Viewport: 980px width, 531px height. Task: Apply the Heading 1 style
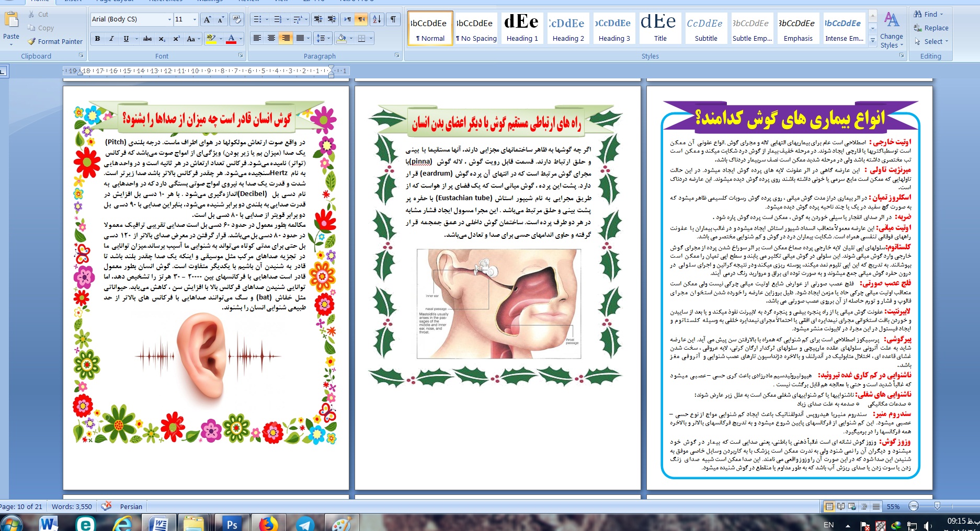(x=522, y=28)
